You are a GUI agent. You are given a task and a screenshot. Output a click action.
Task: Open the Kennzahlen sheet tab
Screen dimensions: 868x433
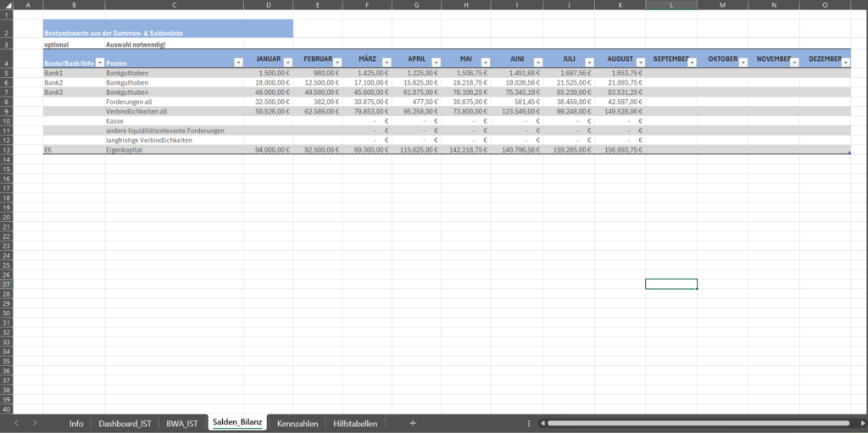(x=298, y=423)
